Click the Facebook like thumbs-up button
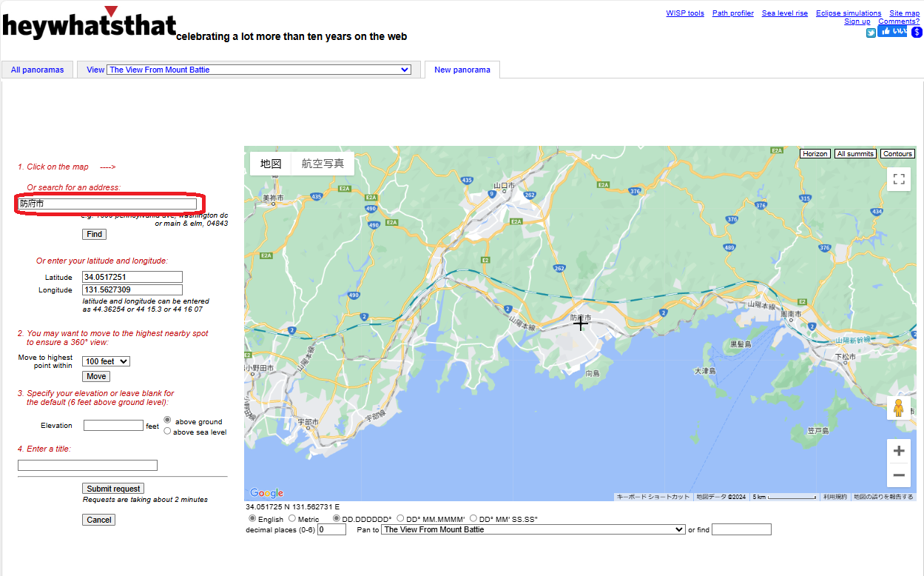The width and height of the screenshot is (924, 576). pyautogui.click(x=892, y=32)
